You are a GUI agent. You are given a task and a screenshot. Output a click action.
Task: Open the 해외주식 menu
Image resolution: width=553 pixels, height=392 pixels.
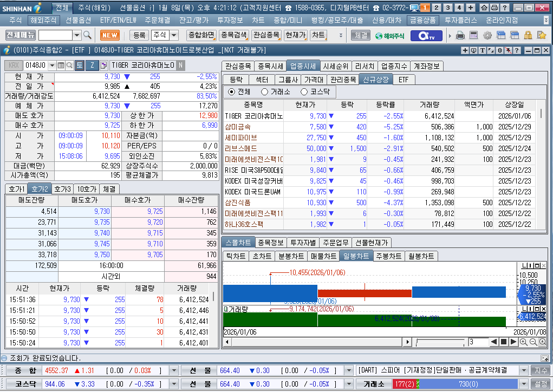(43, 21)
